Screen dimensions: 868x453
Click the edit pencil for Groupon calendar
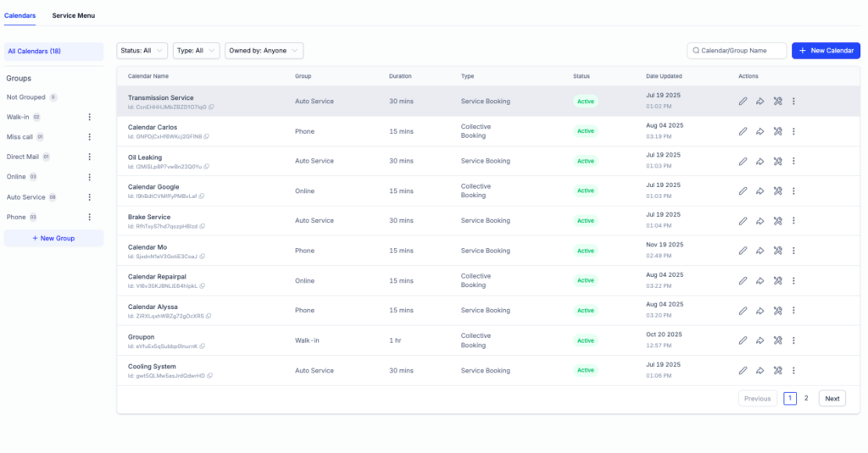click(743, 340)
